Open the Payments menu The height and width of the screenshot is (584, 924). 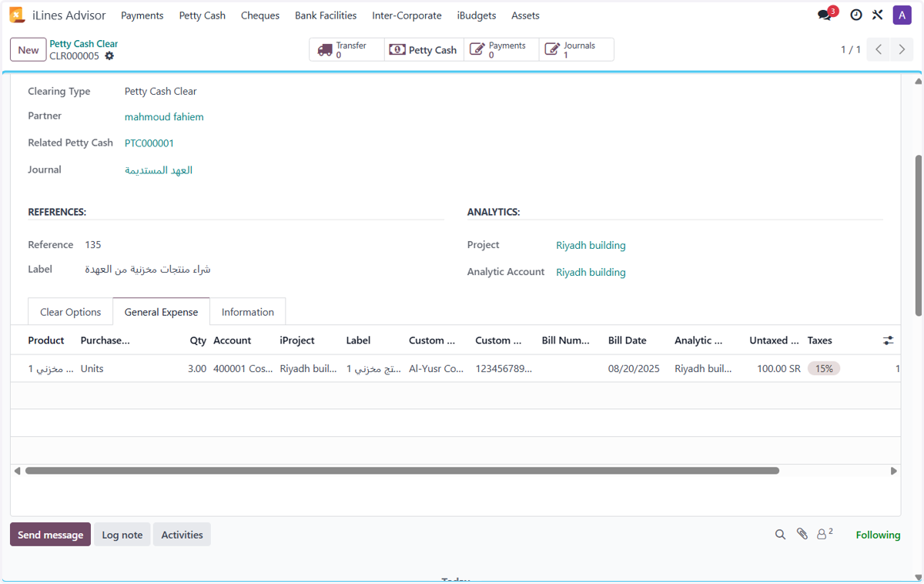[142, 15]
